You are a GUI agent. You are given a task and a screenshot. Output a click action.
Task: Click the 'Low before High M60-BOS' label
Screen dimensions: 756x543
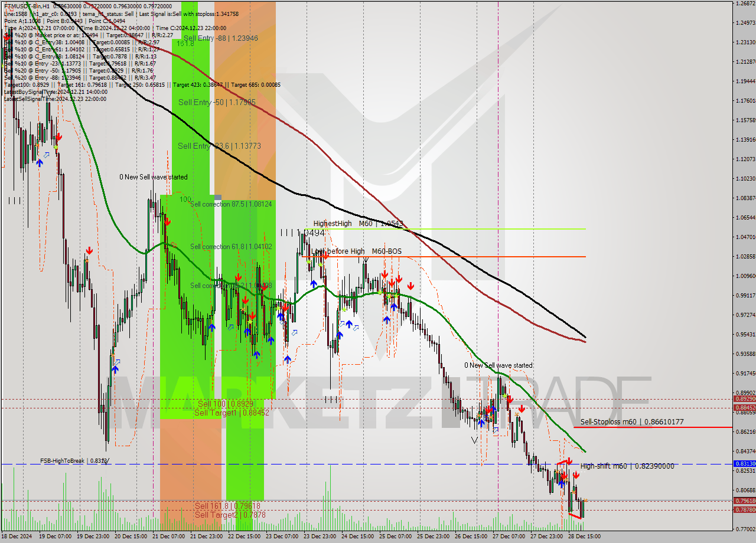pos(356,251)
